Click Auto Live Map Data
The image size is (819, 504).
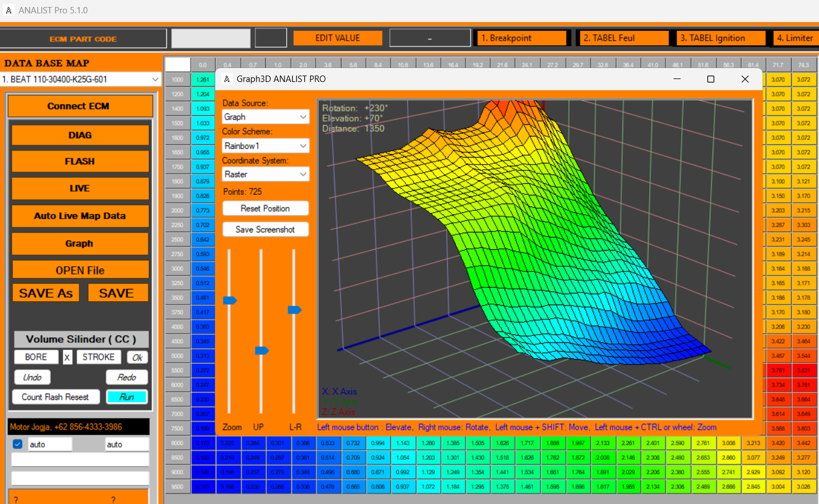coord(80,216)
